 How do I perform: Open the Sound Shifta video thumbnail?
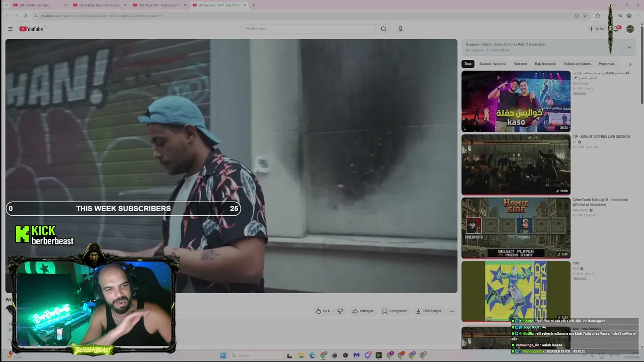point(516,291)
